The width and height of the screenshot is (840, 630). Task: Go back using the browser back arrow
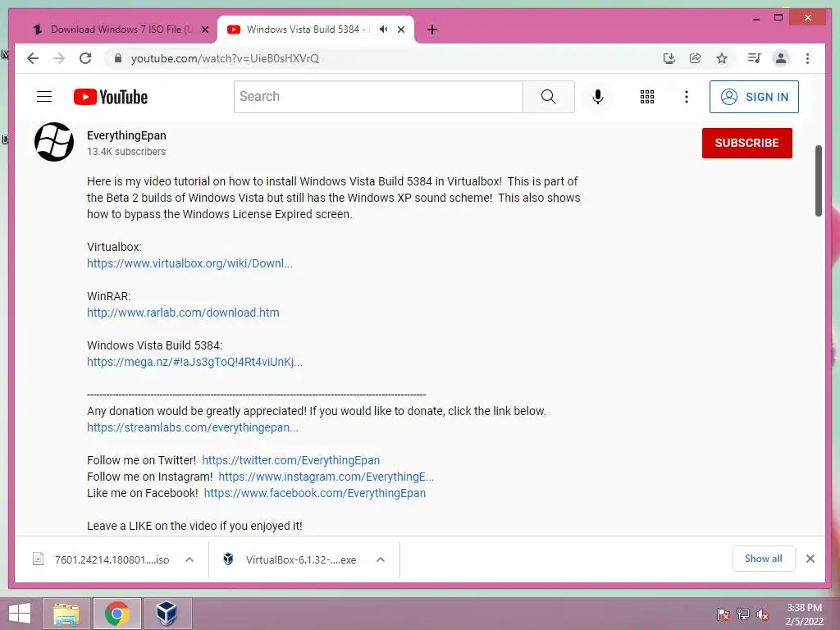(33, 58)
